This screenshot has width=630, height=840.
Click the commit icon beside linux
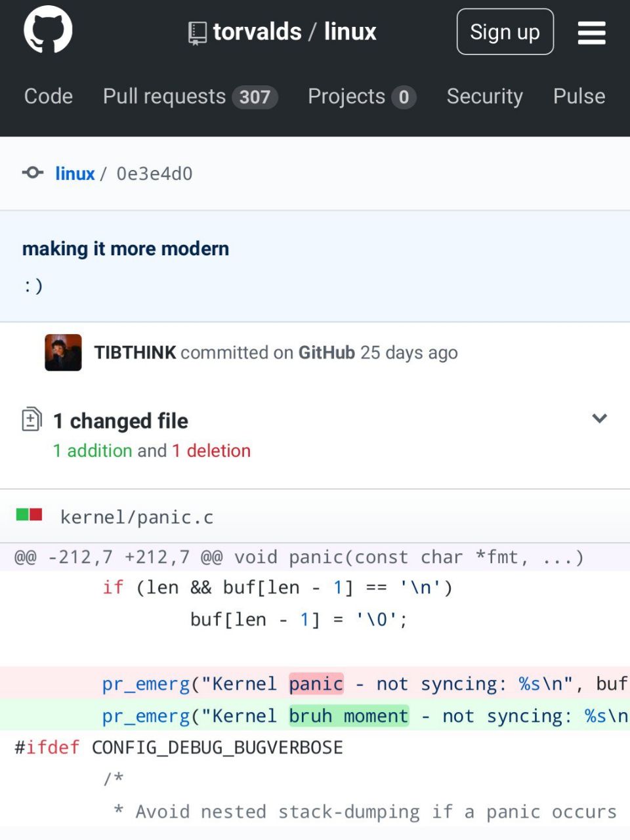pyautogui.click(x=33, y=173)
